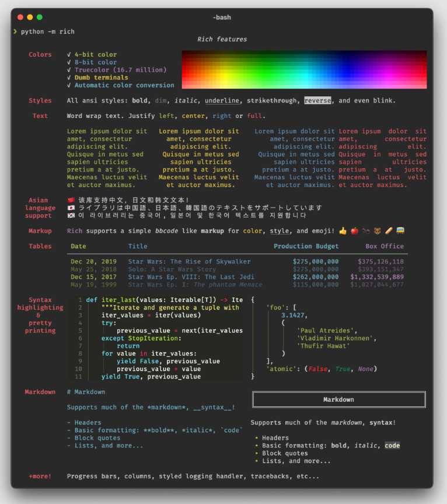Click the 'Rich features' heading
This screenshot has width=447, height=504.
[222, 39]
